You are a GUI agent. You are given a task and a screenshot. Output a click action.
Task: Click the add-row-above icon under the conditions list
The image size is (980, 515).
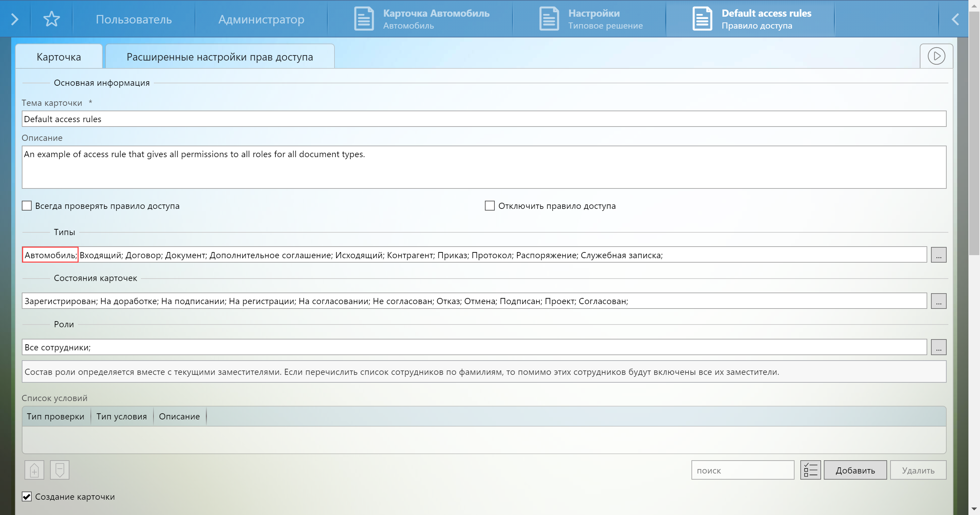[x=34, y=470]
